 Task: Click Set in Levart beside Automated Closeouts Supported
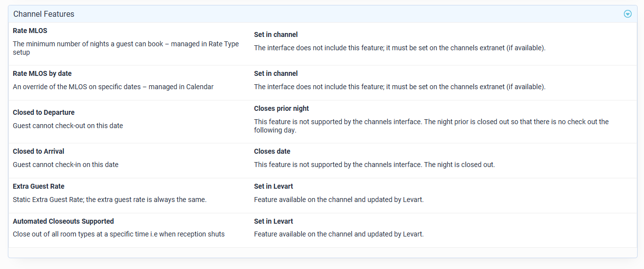click(274, 221)
